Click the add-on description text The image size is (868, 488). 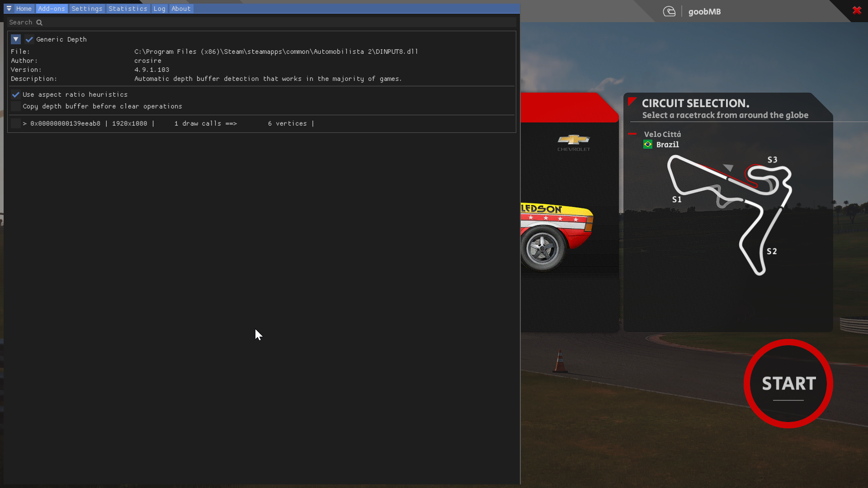(x=268, y=79)
